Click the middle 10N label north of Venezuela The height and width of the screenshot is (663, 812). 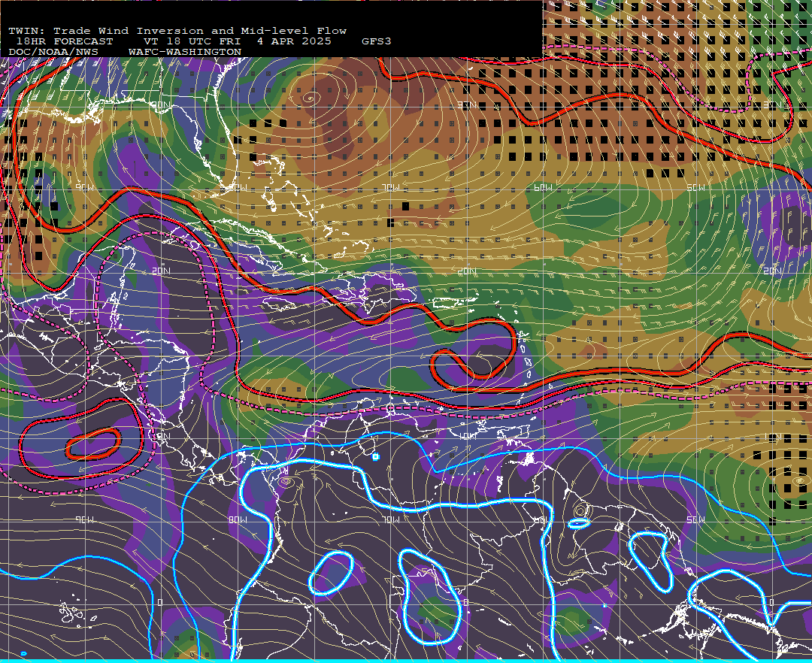(x=467, y=436)
